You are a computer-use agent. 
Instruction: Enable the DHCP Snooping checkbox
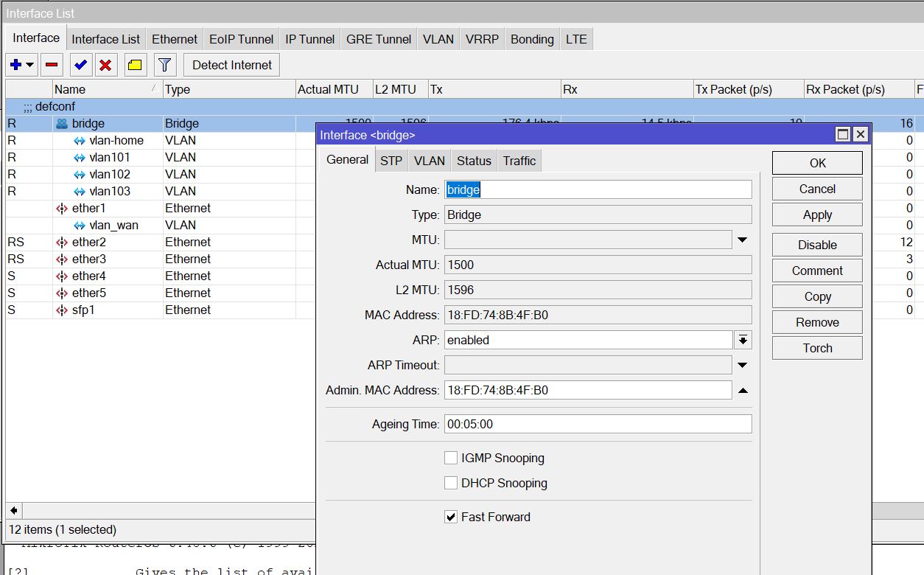pos(451,484)
